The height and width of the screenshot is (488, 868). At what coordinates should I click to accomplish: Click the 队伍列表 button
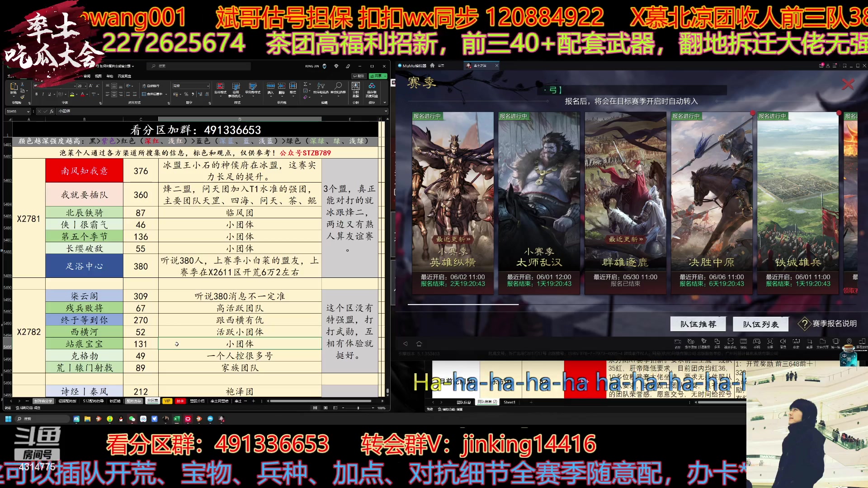pos(761,324)
